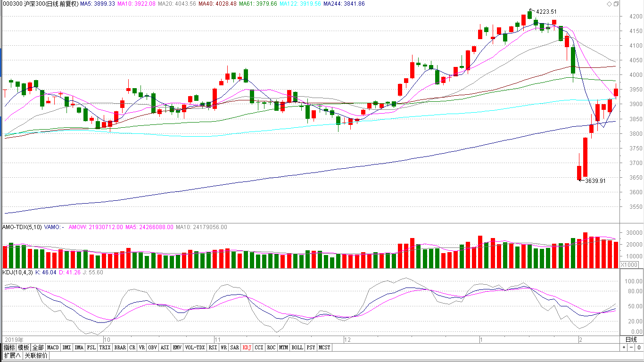644x362 pixels.
Task: Open the 日线 period selector
Action: pos(632,339)
